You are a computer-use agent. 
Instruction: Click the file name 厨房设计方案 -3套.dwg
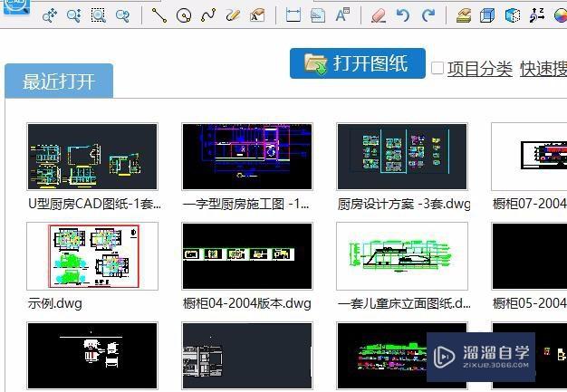[404, 204]
